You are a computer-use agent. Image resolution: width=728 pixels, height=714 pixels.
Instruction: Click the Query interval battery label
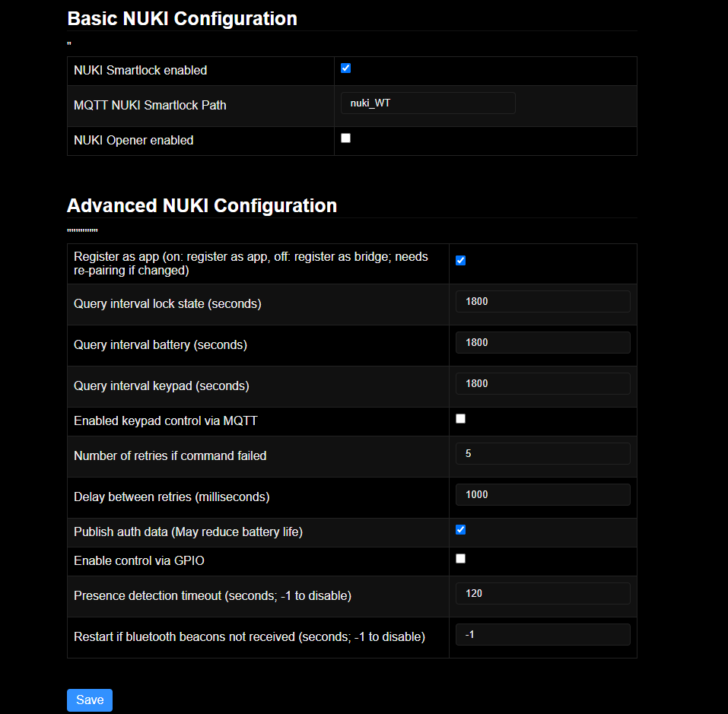(x=161, y=345)
